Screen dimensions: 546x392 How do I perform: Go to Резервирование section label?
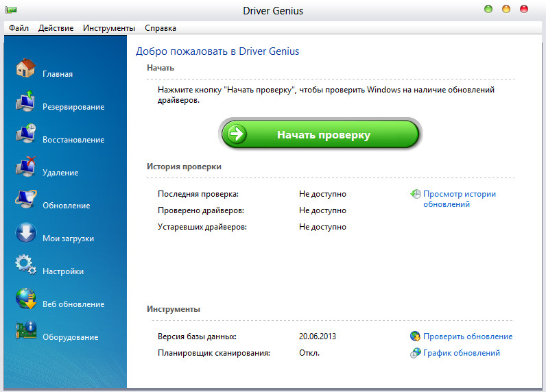[x=73, y=107]
